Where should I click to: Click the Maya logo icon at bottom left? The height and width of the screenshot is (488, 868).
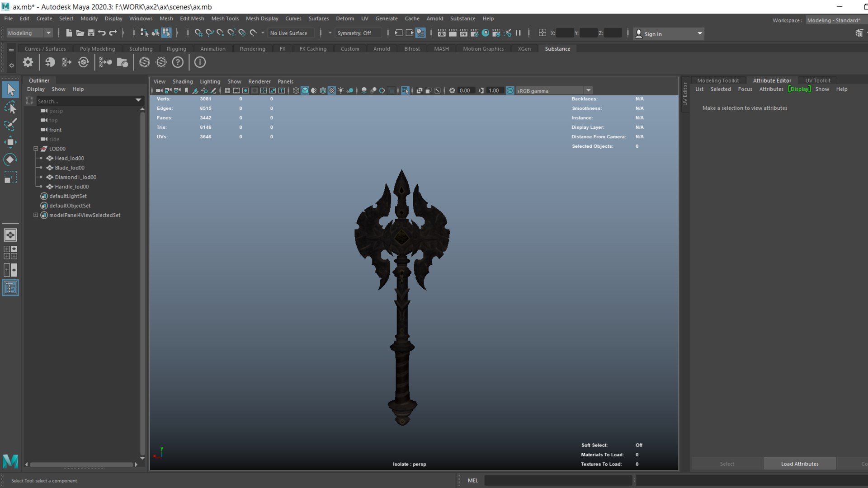coord(10,461)
